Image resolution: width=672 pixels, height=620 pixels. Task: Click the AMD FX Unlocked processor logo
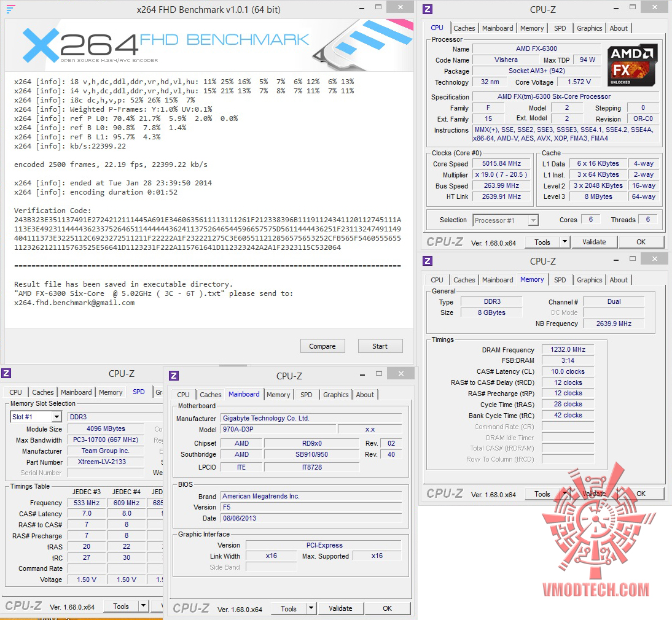click(633, 64)
